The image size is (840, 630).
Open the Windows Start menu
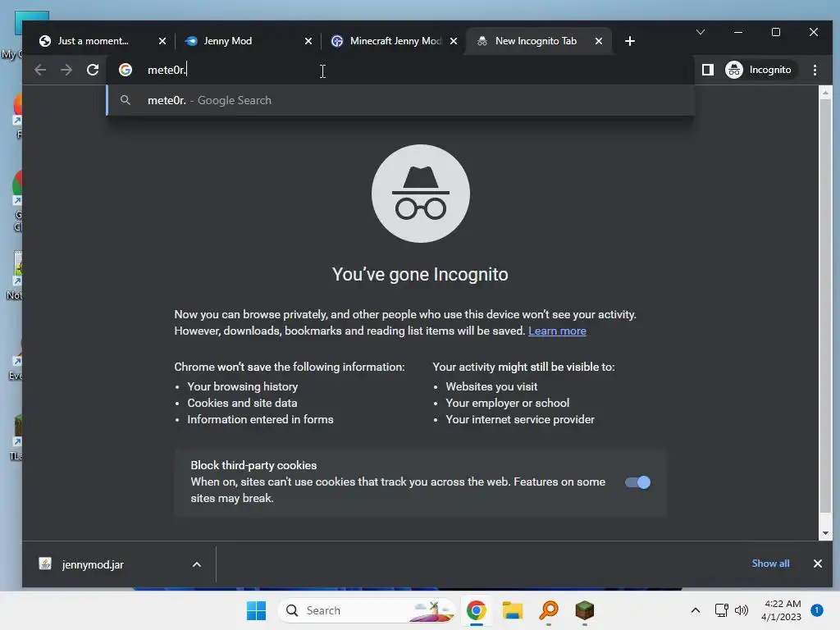pos(256,610)
